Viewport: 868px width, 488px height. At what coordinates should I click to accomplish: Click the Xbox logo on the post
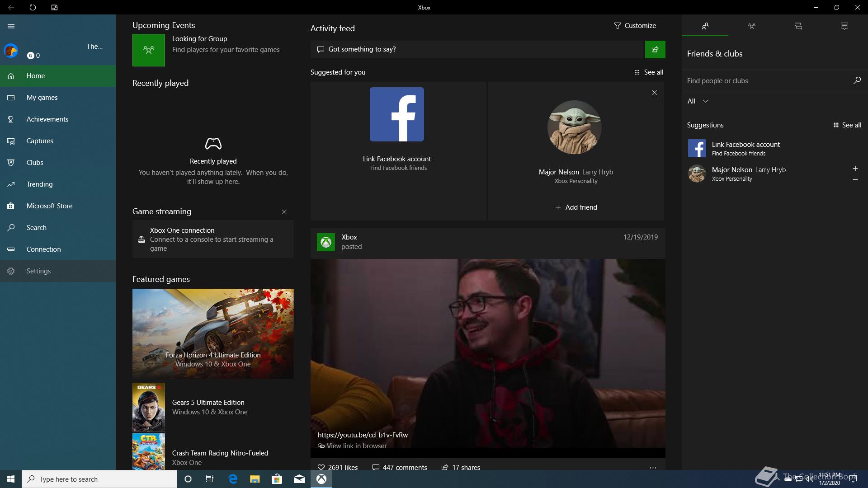click(326, 242)
